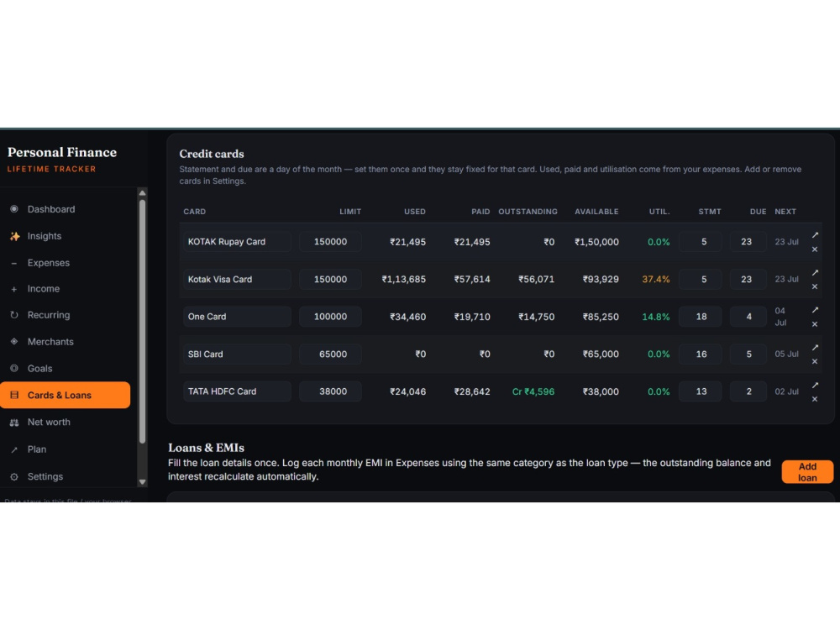Remove One Card with X icon

[x=815, y=324]
